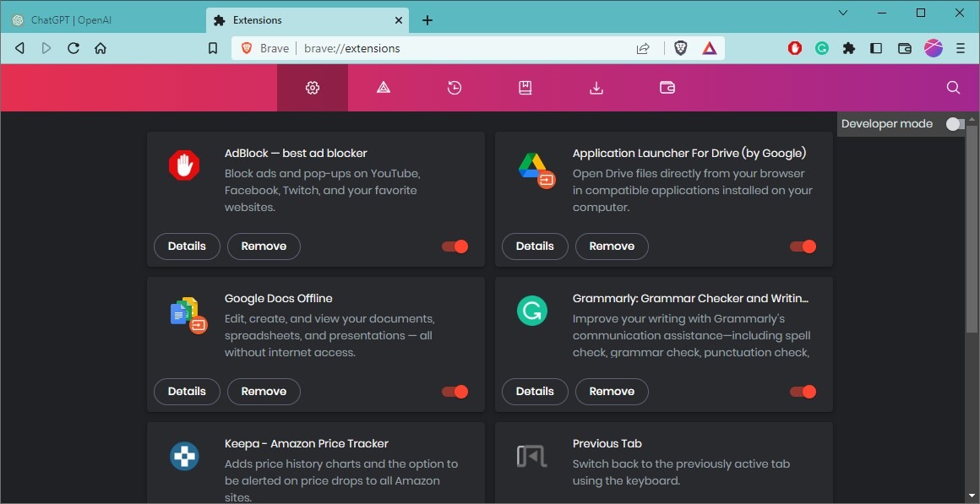980x504 pixels.
Task: Disable the AdBlock extension toggle
Action: click(x=454, y=246)
